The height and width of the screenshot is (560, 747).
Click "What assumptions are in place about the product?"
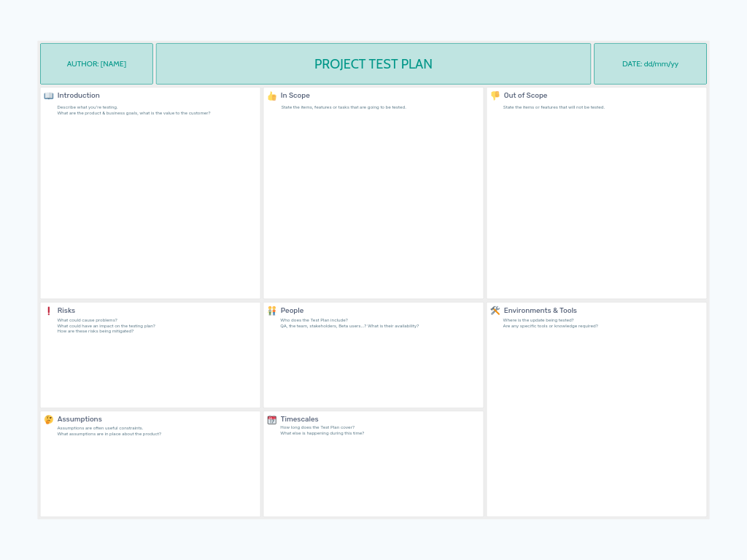coord(109,434)
